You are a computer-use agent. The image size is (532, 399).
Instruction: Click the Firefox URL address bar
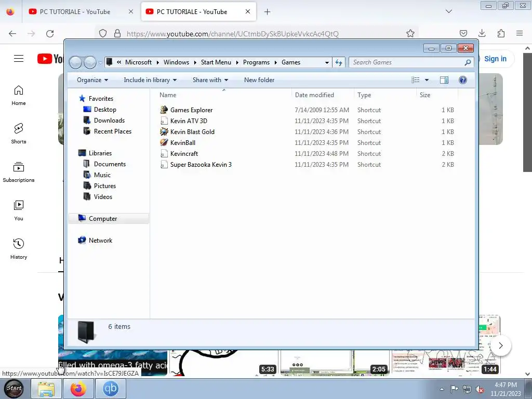click(258, 34)
